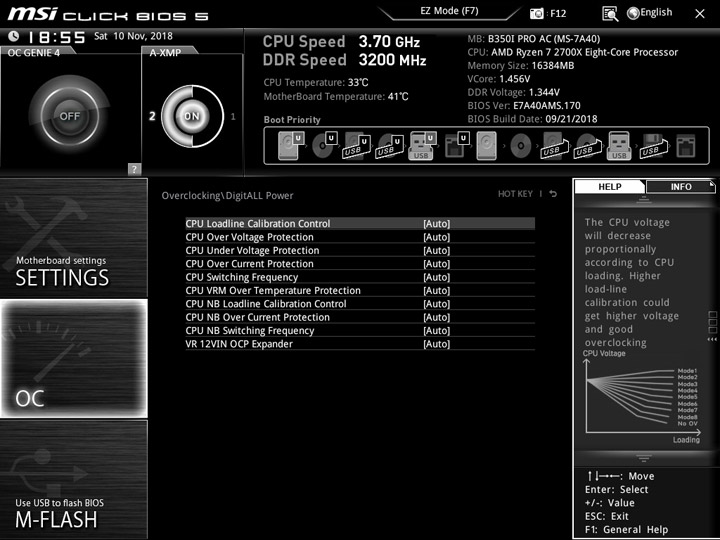Open the BIOS search magnifier icon
Screen dimensions: 720x540
(x=610, y=14)
